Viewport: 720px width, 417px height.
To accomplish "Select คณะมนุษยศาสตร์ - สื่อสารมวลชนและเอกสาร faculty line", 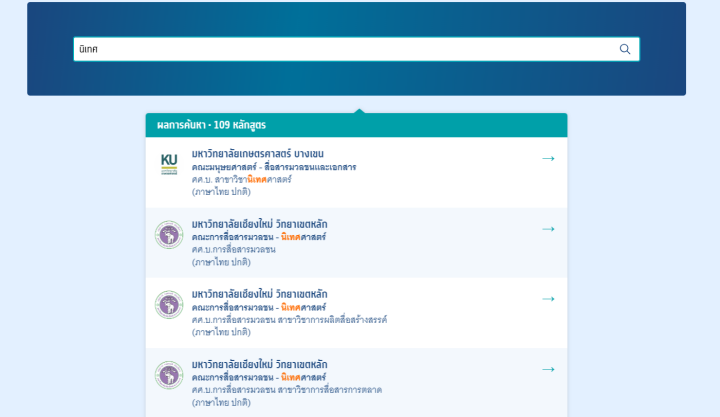I will coord(273,167).
